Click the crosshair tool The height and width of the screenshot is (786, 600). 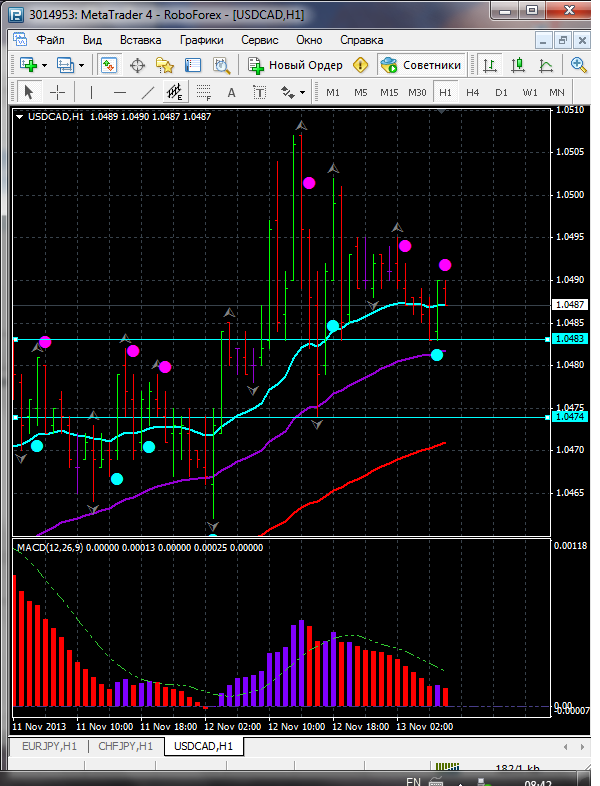58,92
